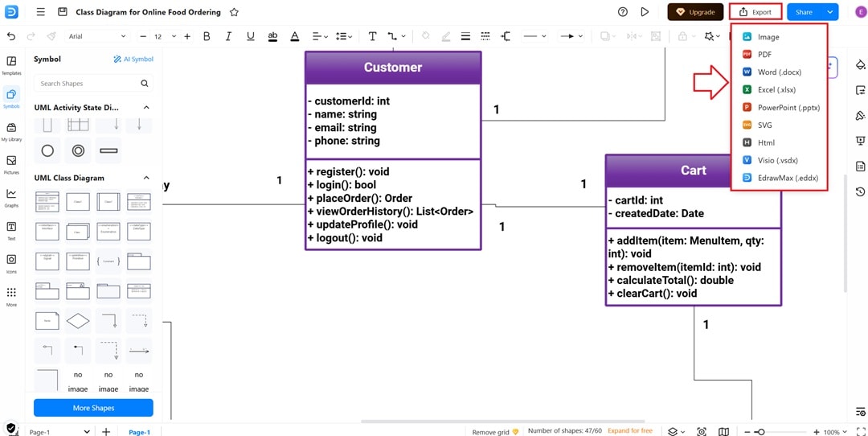Select the Text tool in toolbar

click(373, 36)
